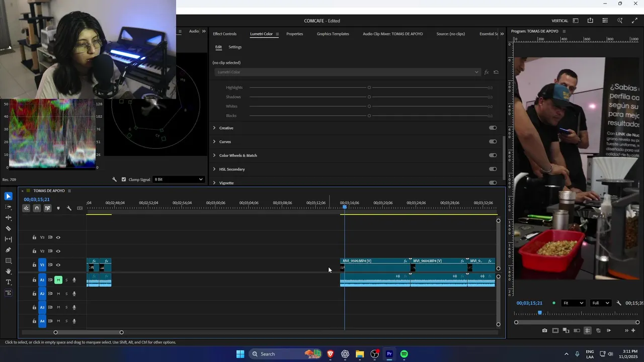
Task: Toggle the Curves section bypass switch
Action: point(493,141)
